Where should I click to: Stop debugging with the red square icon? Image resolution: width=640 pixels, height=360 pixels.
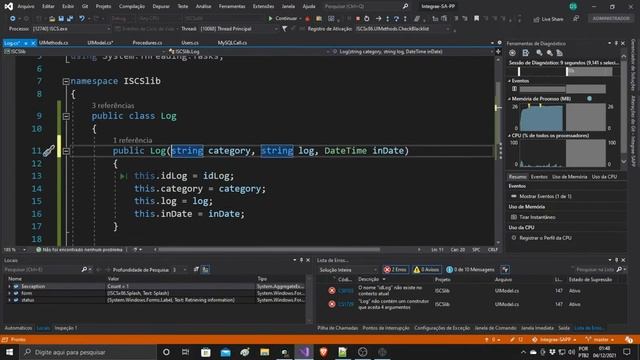click(358, 18)
